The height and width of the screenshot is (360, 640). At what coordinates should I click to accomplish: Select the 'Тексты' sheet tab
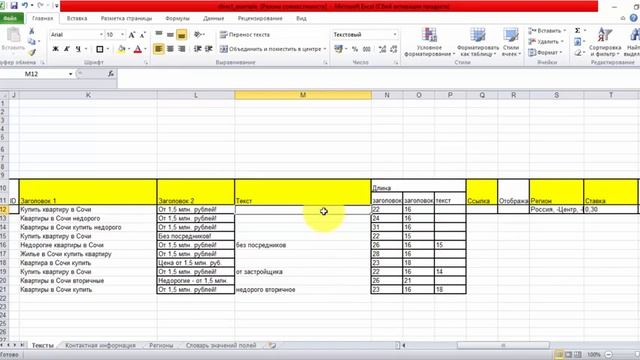click(43, 345)
